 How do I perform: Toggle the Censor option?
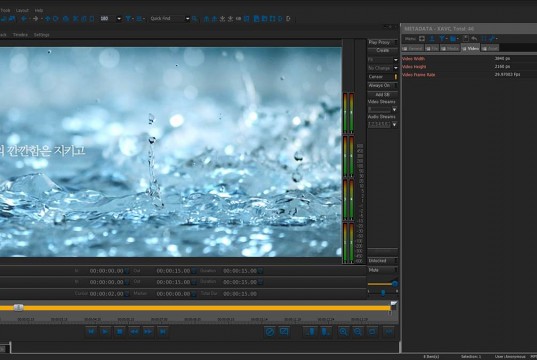pyautogui.click(x=383, y=76)
